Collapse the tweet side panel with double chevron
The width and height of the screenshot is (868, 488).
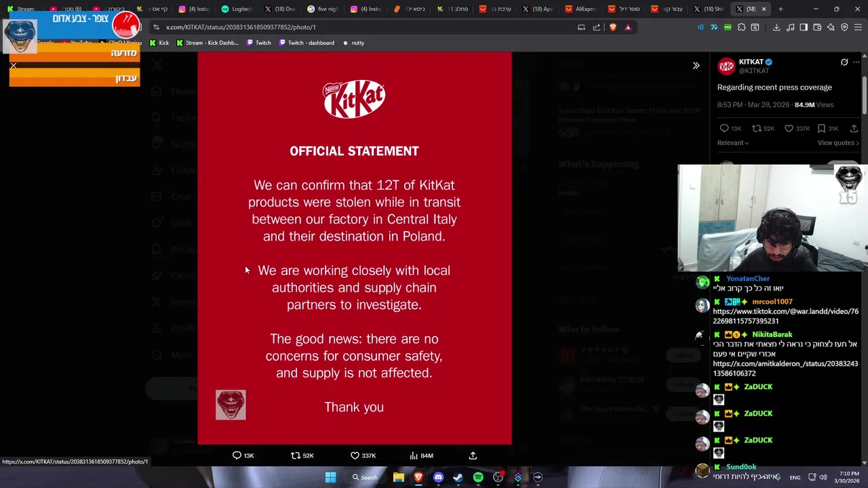(696, 66)
